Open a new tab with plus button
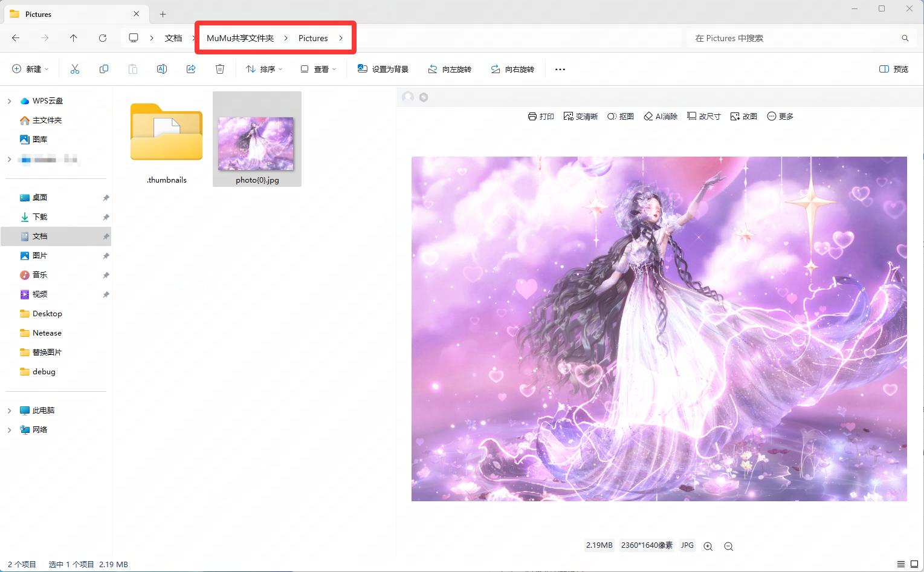Viewport: 924px width, 572px height. (163, 14)
